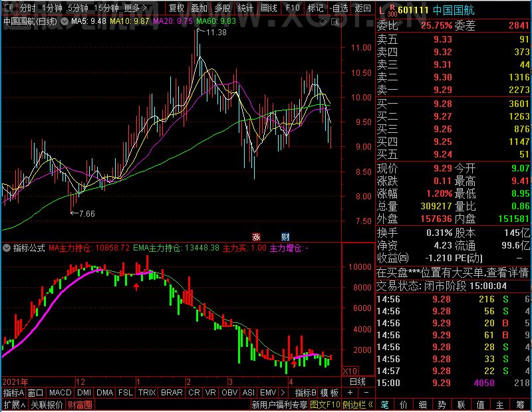Switch indicator to ASI

[x=248, y=393]
